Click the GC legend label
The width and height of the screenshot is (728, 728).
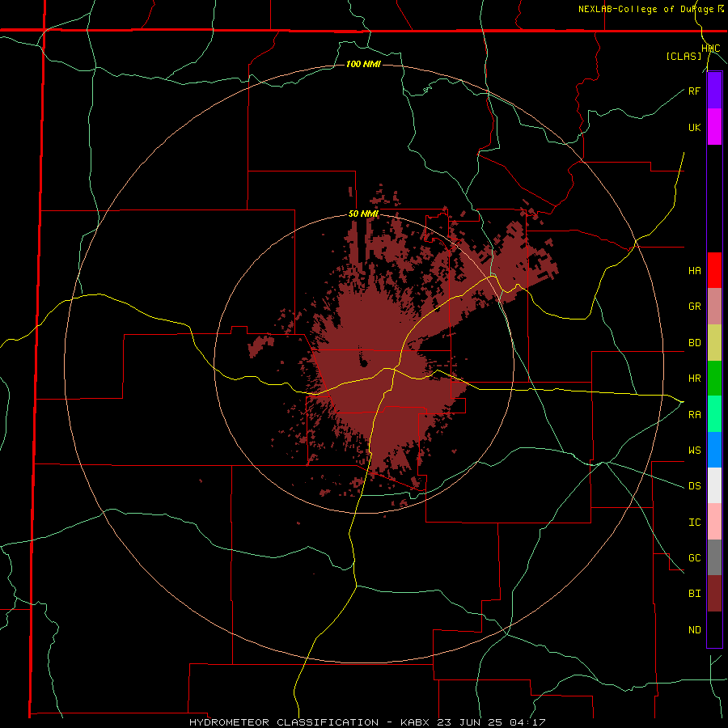point(694,558)
